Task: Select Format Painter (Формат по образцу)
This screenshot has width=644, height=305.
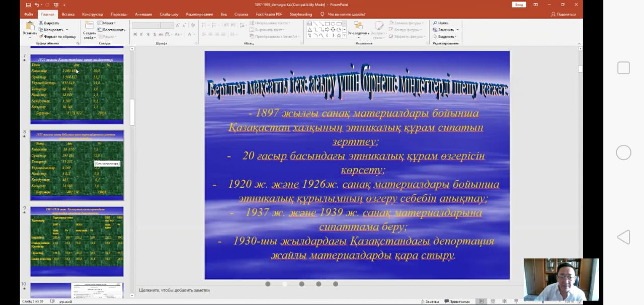Action: click(x=41, y=36)
